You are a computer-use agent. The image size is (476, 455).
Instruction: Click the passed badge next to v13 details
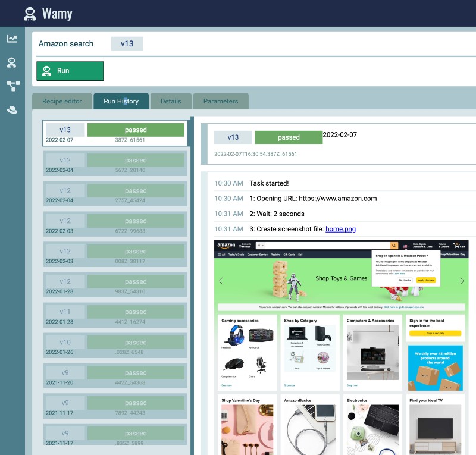289,137
